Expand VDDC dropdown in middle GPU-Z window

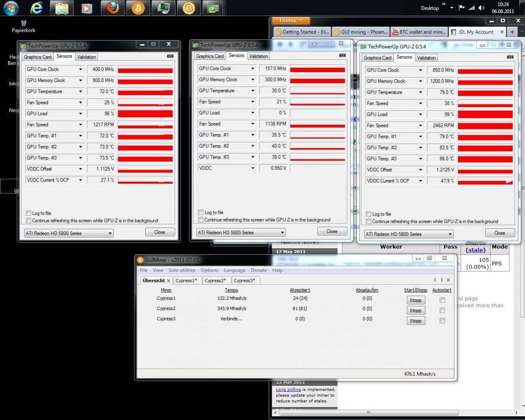point(253,168)
